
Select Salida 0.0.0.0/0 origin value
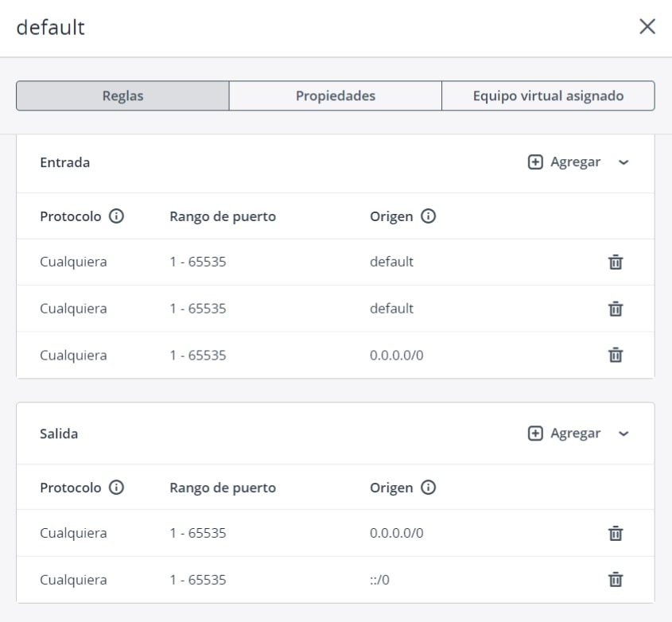(x=396, y=533)
